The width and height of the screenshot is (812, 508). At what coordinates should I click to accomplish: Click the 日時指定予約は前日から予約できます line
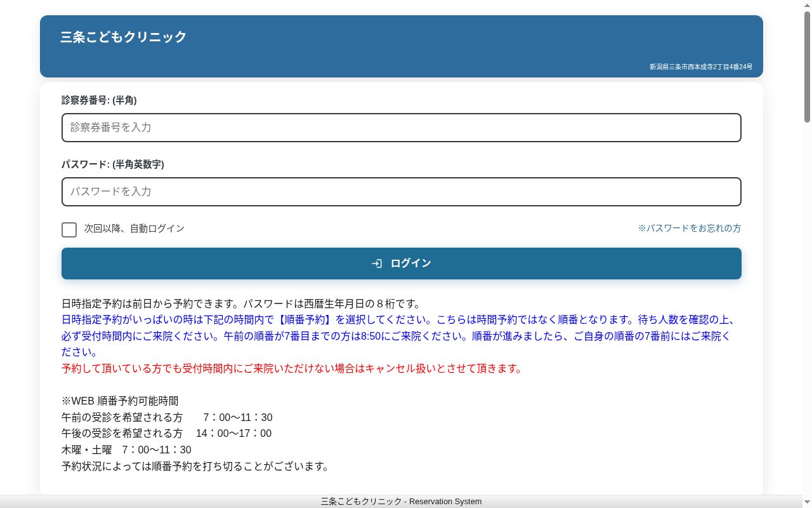click(241, 304)
